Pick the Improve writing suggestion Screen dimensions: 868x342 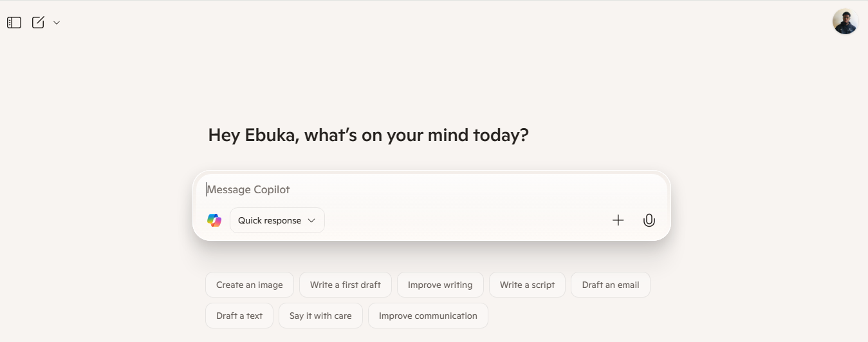point(440,285)
